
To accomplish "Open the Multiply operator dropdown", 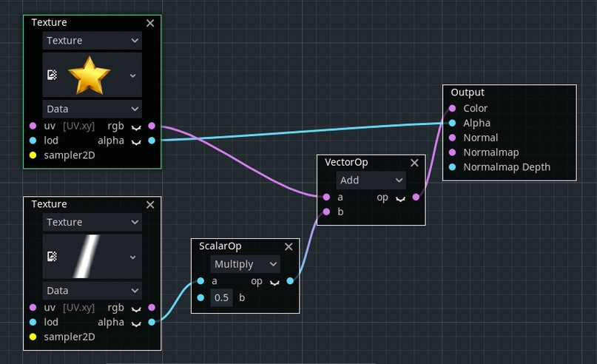I will coord(245,264).
